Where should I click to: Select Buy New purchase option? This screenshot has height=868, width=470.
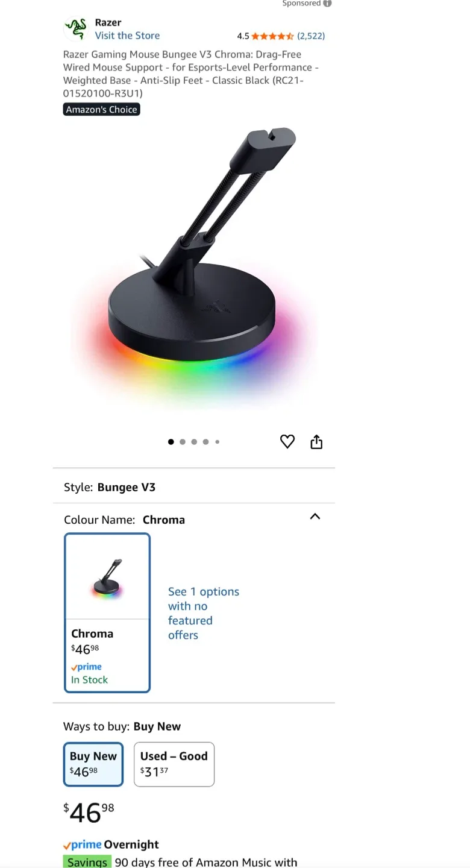pos(93,764)
